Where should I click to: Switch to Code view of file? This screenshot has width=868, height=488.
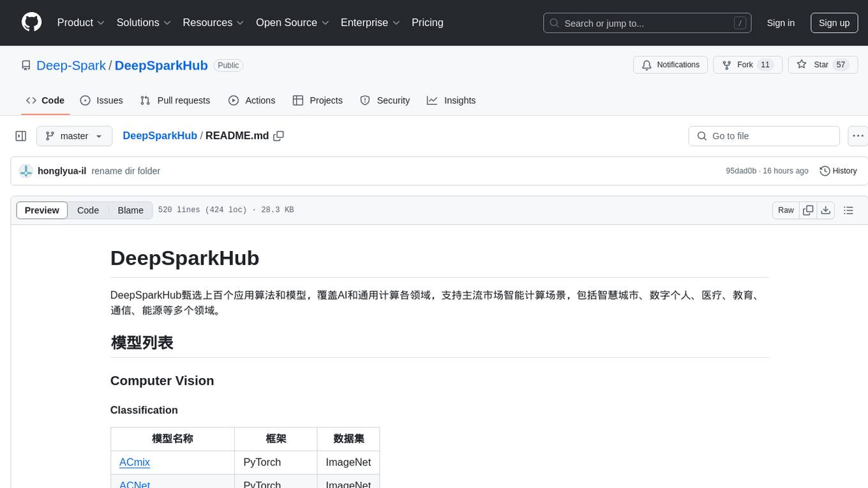coord(88,210)
